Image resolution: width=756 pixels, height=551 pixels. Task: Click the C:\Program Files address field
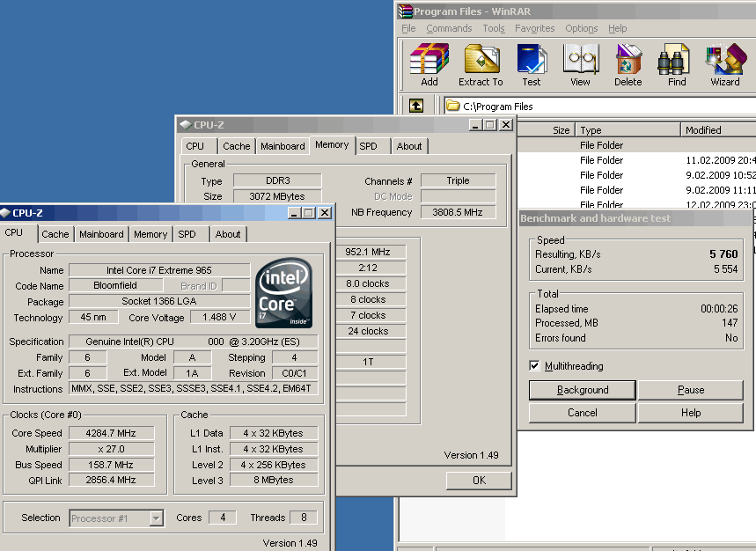tap(599, 106)
